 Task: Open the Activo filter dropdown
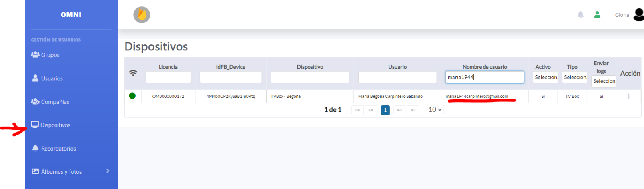545,77
